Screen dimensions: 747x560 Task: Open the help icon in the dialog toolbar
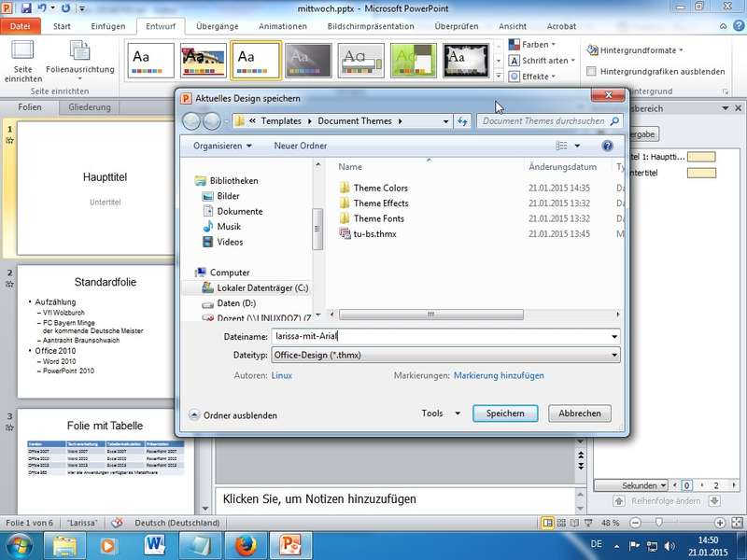tap(607, 146)
